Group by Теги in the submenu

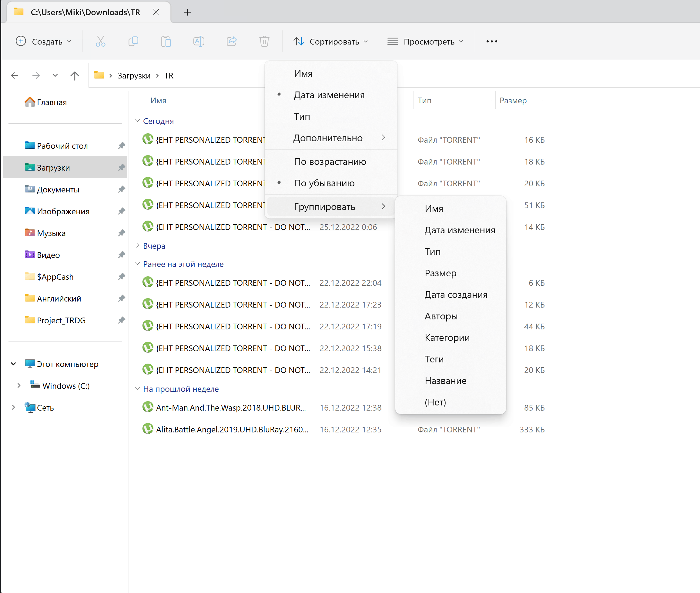coord(450,359)
